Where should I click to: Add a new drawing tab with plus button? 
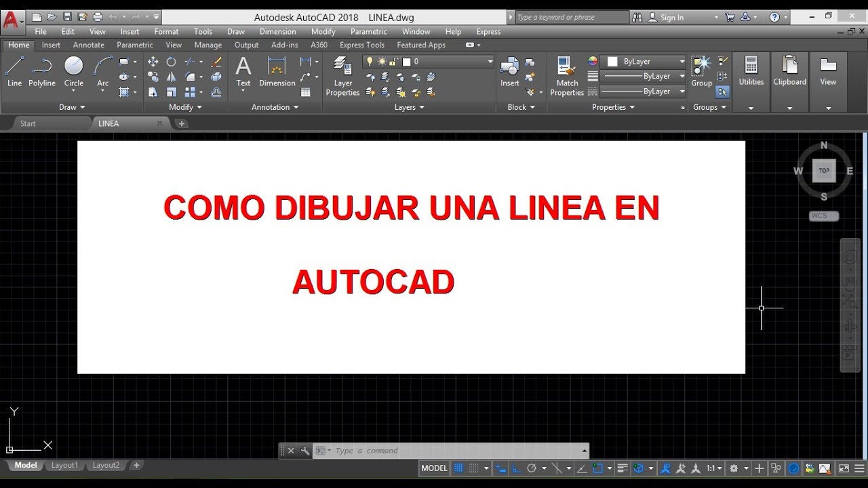pyautogui.click(x=181, y=123)
